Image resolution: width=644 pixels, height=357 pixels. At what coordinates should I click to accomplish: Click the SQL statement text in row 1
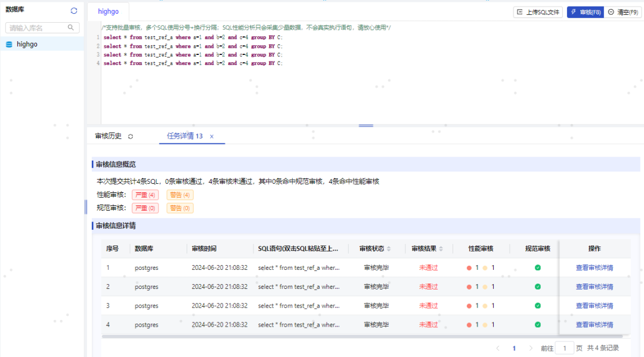tap(299, 267)
